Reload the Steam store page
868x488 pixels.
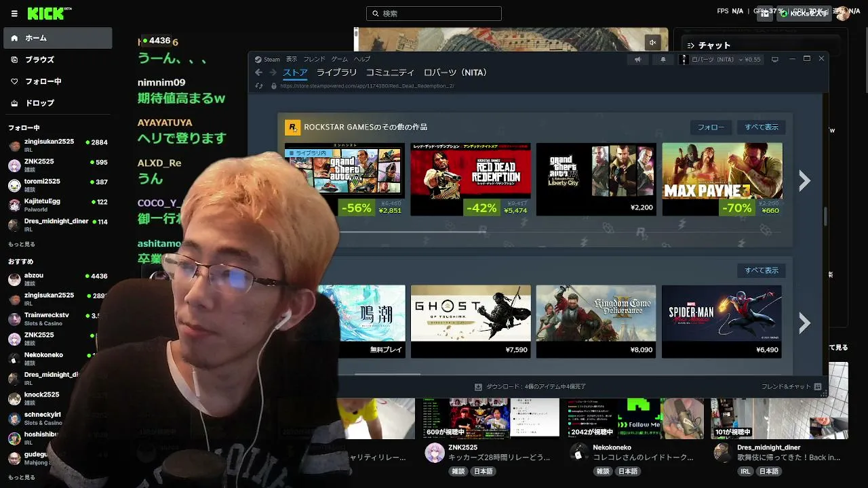pyautogui.click(x=258, y=86)
